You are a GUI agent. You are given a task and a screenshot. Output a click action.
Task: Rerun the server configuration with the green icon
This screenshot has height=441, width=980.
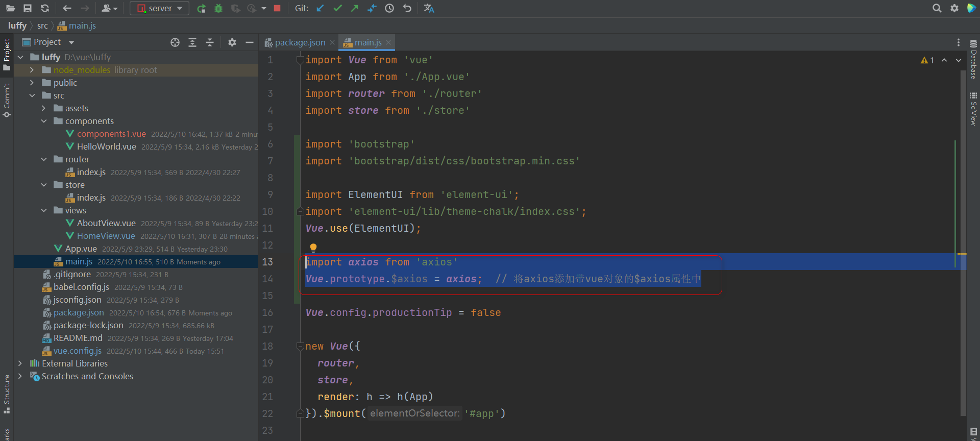coord(201,8)
